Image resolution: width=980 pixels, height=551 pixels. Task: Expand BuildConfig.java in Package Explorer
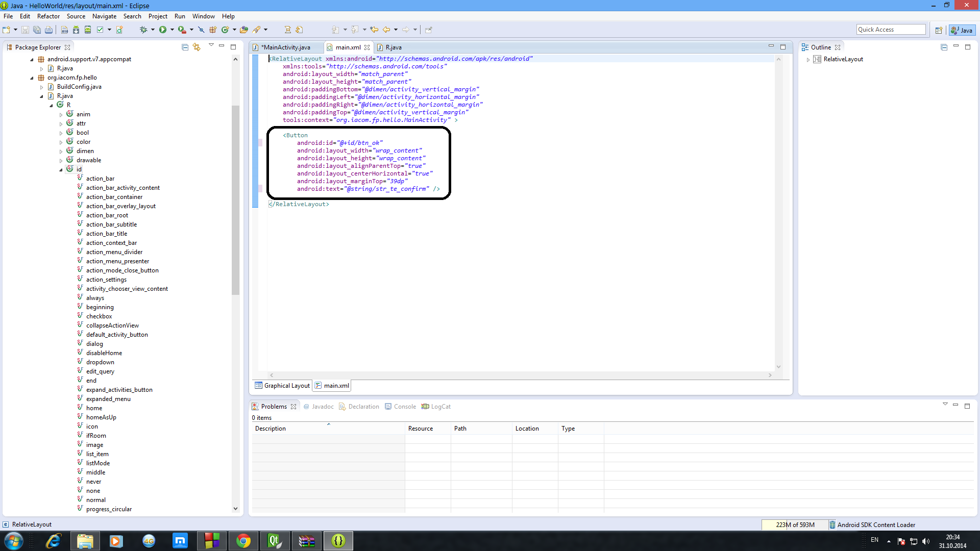(42, 87)
